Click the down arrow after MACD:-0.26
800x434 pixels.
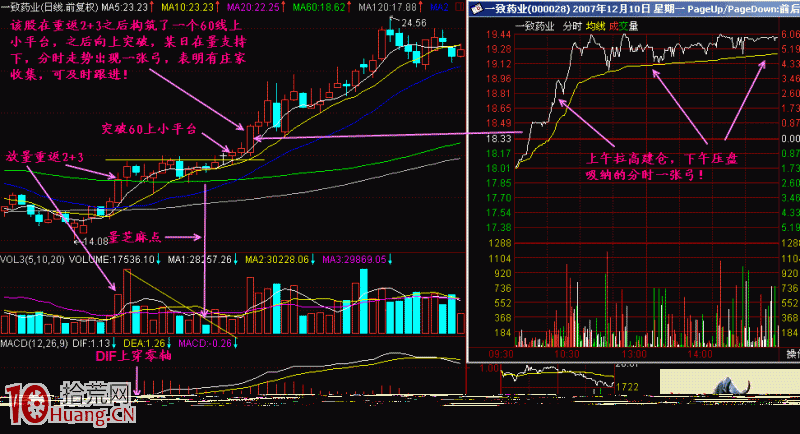(236, 343)
